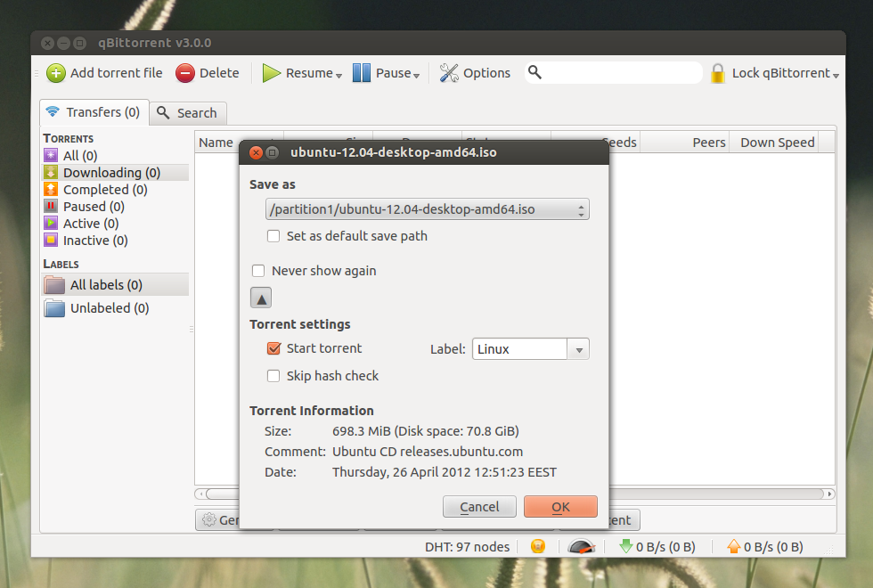Confirm the torrent with OK

[560, 506]
